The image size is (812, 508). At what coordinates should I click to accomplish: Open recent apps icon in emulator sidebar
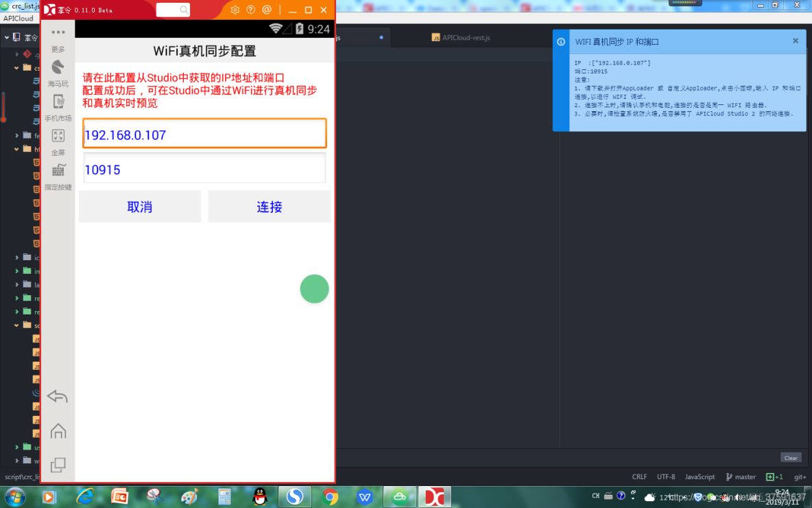[58, 465]
